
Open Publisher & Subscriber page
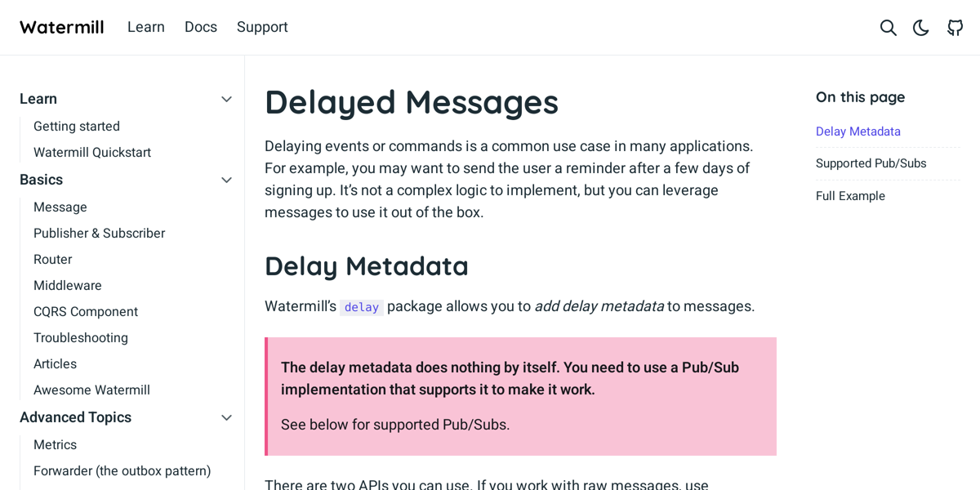pos(99,233)
